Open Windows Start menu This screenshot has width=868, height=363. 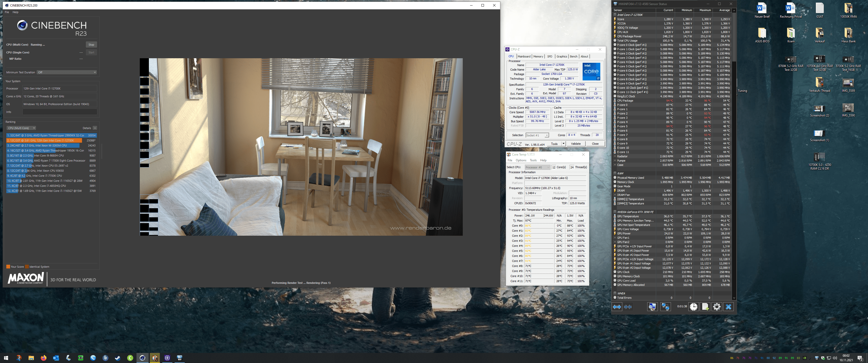pos(6,358)
